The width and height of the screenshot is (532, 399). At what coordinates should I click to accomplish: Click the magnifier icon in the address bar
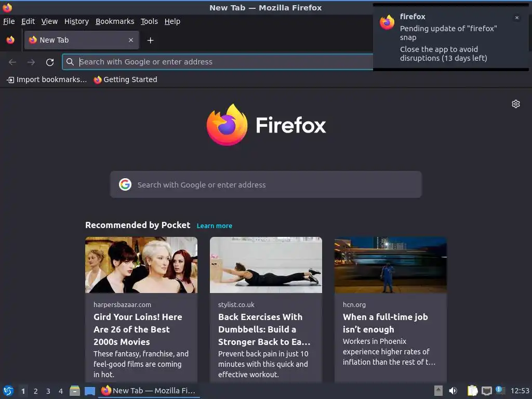70,62
